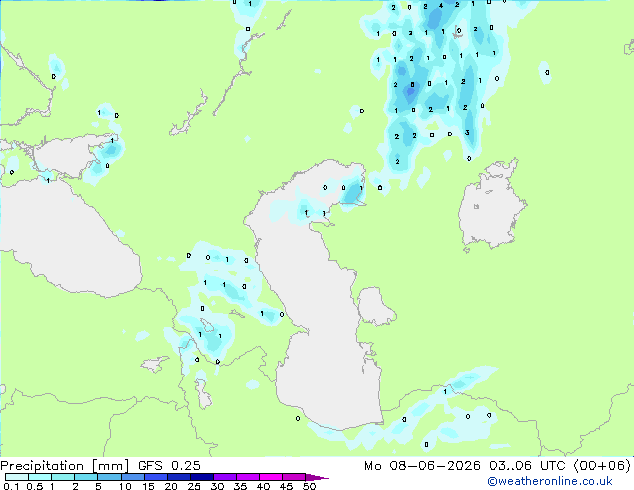Viewport: 634px width, 490px height.
Task: Select the 2–5 mm legend swatch
Action: 86,477
